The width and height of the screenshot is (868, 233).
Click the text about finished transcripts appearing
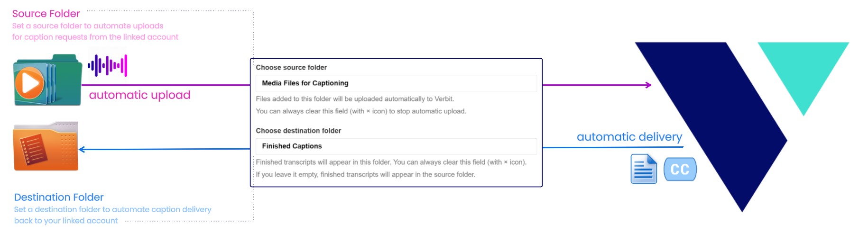point(391,162)
